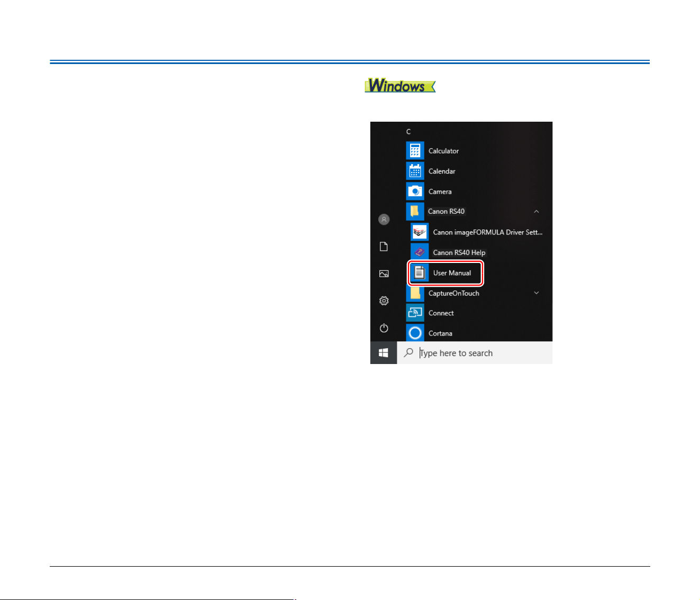Click the CaptureOnTouch folder icon
The width and height of the screenshot is (700, 600).
click(415, 293)
